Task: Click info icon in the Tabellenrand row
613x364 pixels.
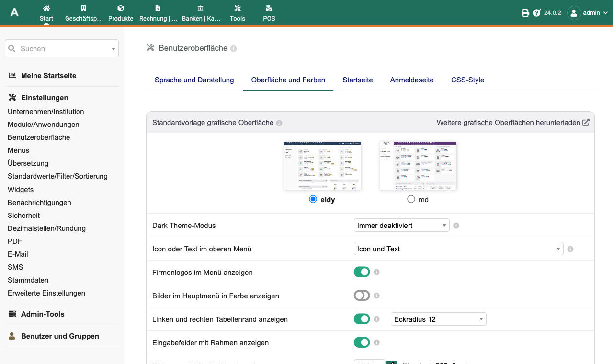Action: pyautogui.click(x=376, y=319)
